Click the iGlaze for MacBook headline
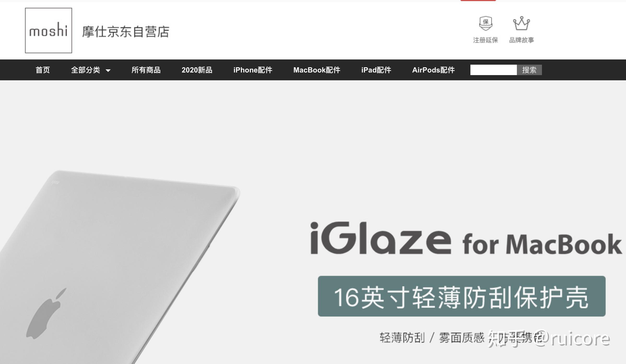626x364 pixels. pyautogui.click(x=466, y=238)
